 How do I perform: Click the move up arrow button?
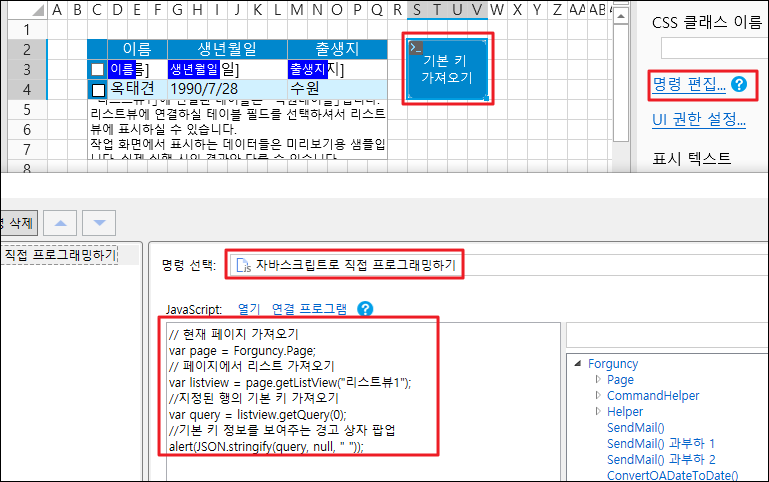click(61, 222)
